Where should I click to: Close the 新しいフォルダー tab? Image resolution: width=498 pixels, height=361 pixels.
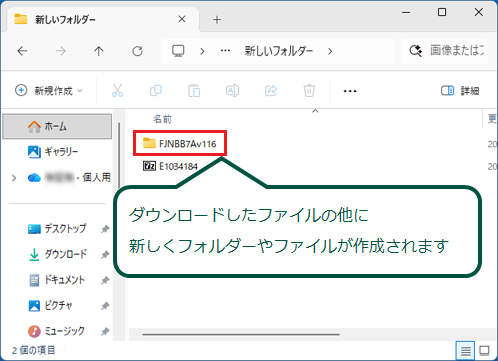pos(182,19)
